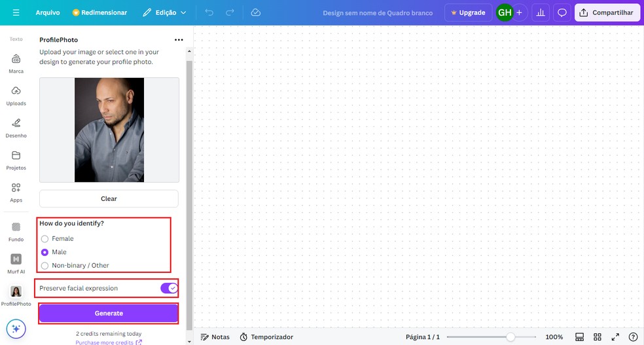Screen dimensions: 644x345
Task: Open the hamburger main menu
Action: pos(16,12)
